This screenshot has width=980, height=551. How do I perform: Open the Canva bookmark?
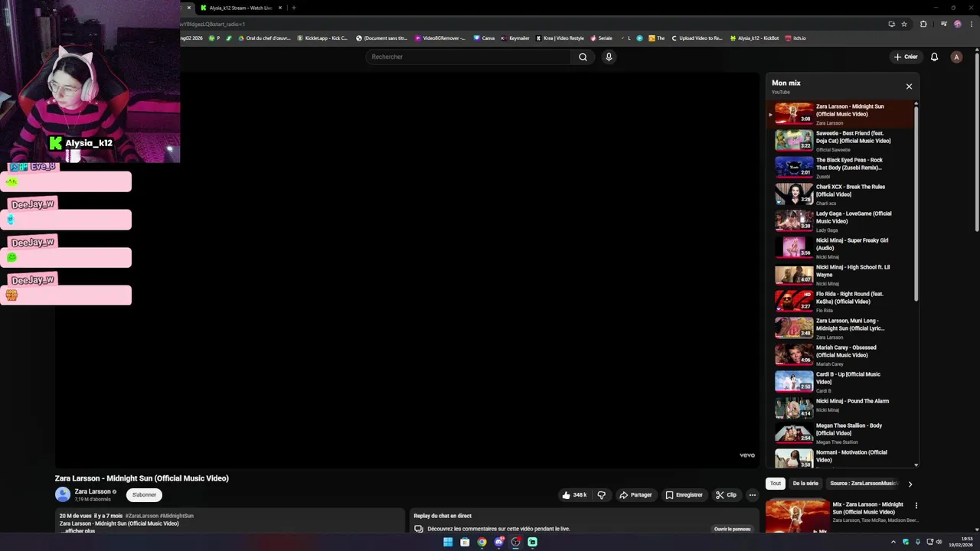[x=484, y=37]
